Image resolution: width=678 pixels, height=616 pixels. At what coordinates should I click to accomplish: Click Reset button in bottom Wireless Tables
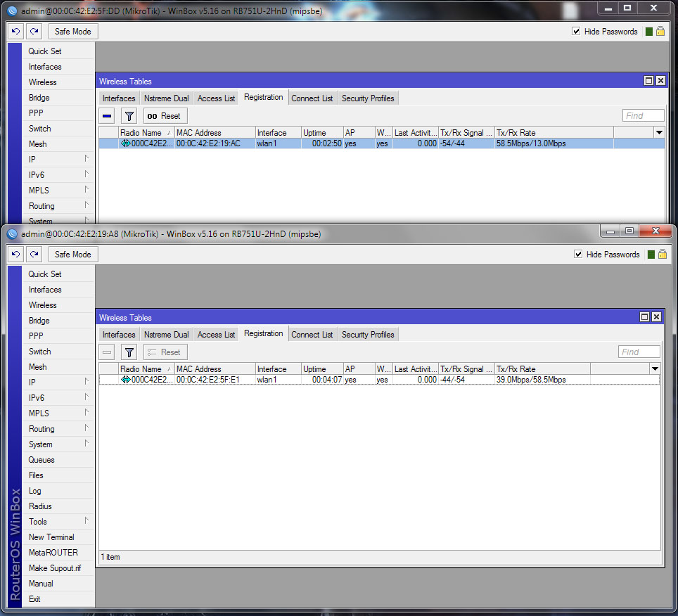(x=165, y=352)
